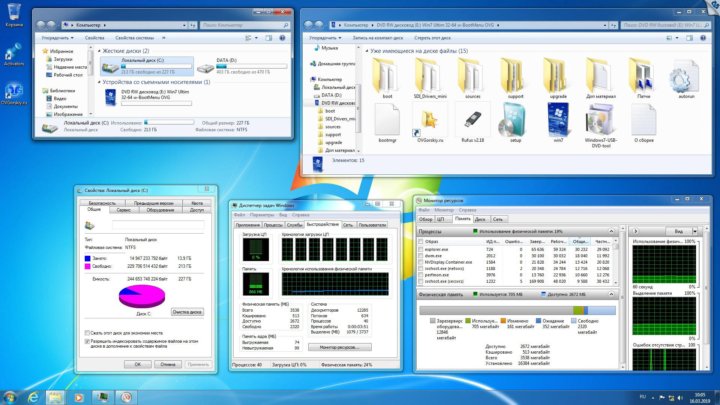This screenshot has width=720, height=405.
Task: Switch to the Disk tab in Resource Monitor
Action: tap(479, 219)
